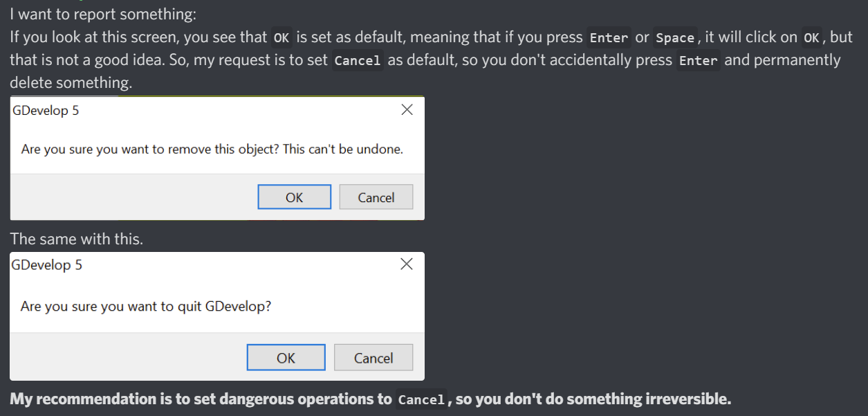The width and height of the screenshot is (868, 416).
Task: Click the "Cancel" code in the bold recommendation
Action: (421, 400)
